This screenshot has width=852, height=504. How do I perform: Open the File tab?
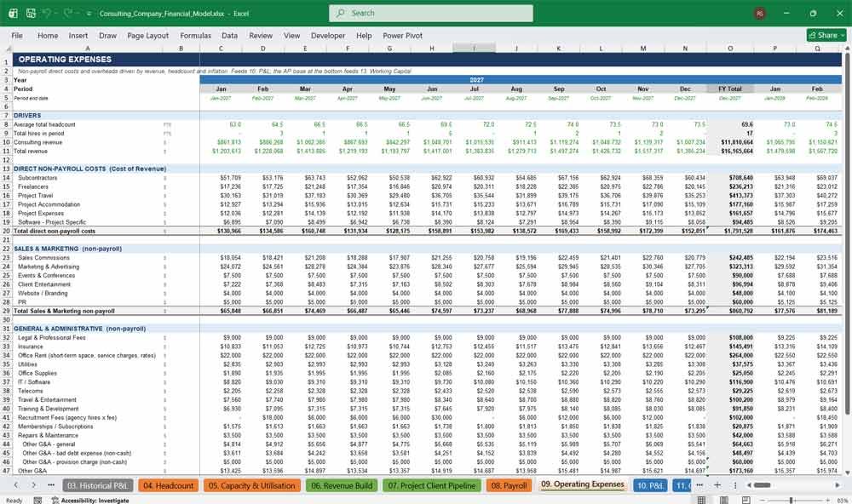point(17,35)
